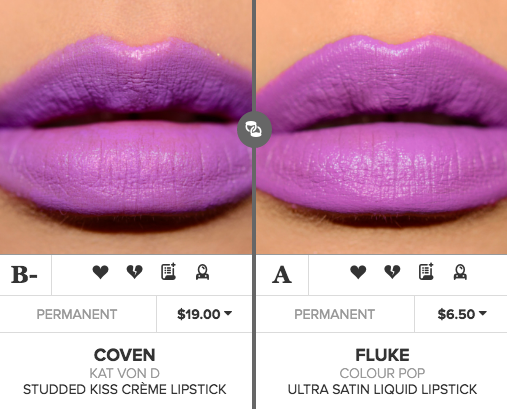Image resolution: width=507 pixels, height=409 pixels.
Task: Expand the $6.50 price dropdown
Action: pyautogui.click(x=462, y=314)
